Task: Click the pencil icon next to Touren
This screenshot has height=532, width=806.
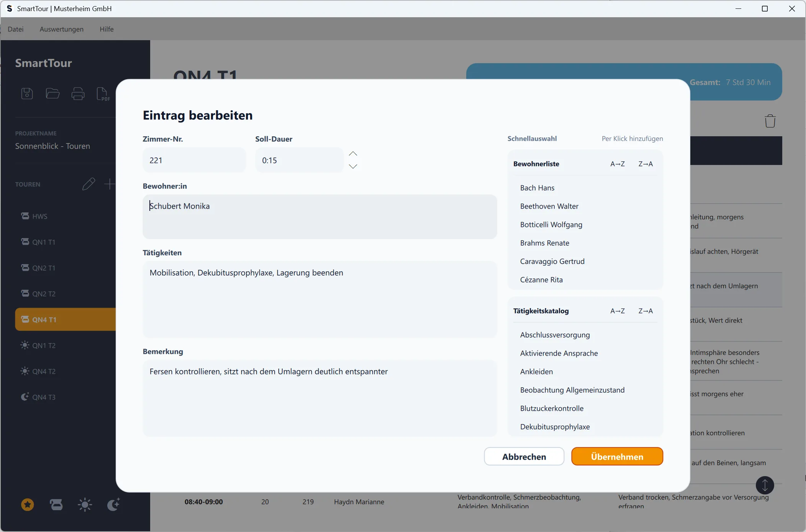Action: pyautogui.click(x=88, y=184)
